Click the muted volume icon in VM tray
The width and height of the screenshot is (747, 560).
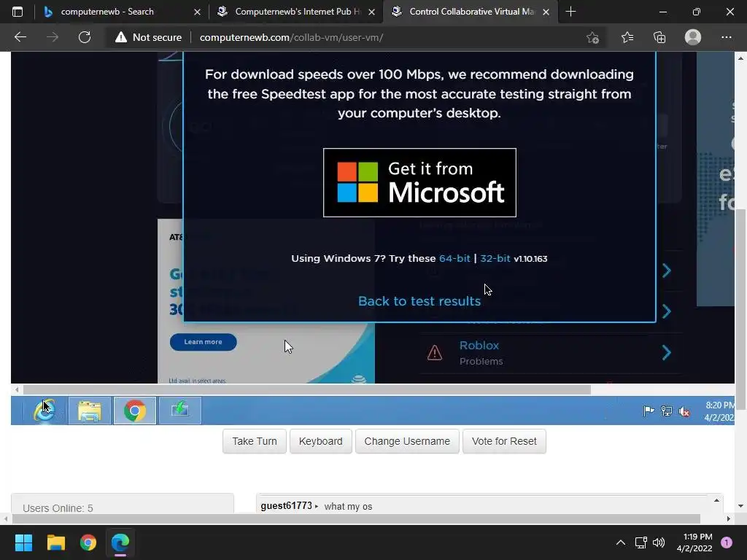[684, 411]
